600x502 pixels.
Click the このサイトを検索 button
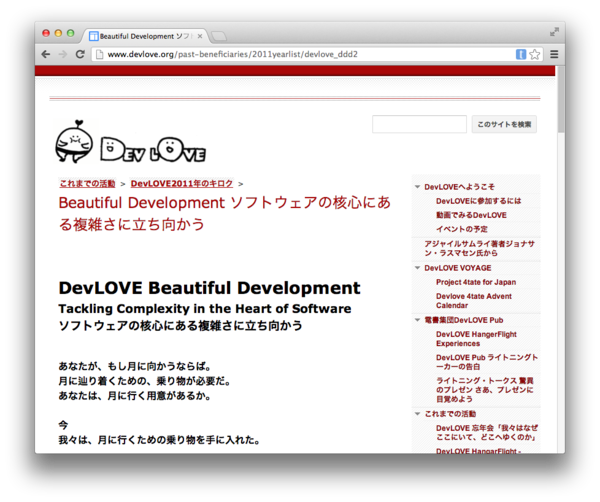coord(504,124)
